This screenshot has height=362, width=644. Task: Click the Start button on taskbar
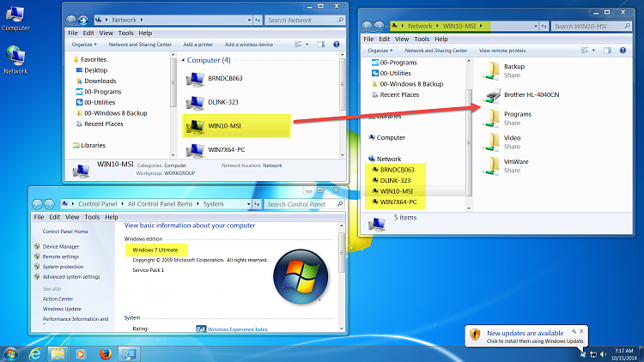pos(10,354)
